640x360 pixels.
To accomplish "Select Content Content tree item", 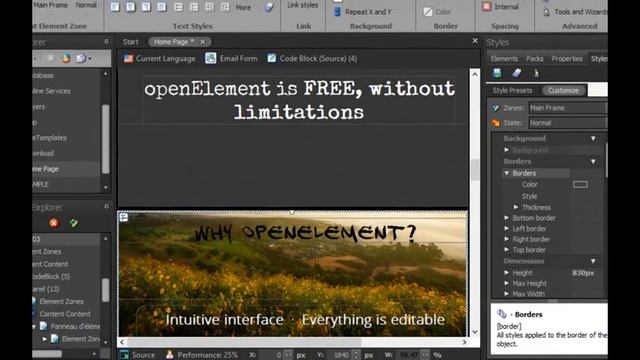I will [65, 314].
